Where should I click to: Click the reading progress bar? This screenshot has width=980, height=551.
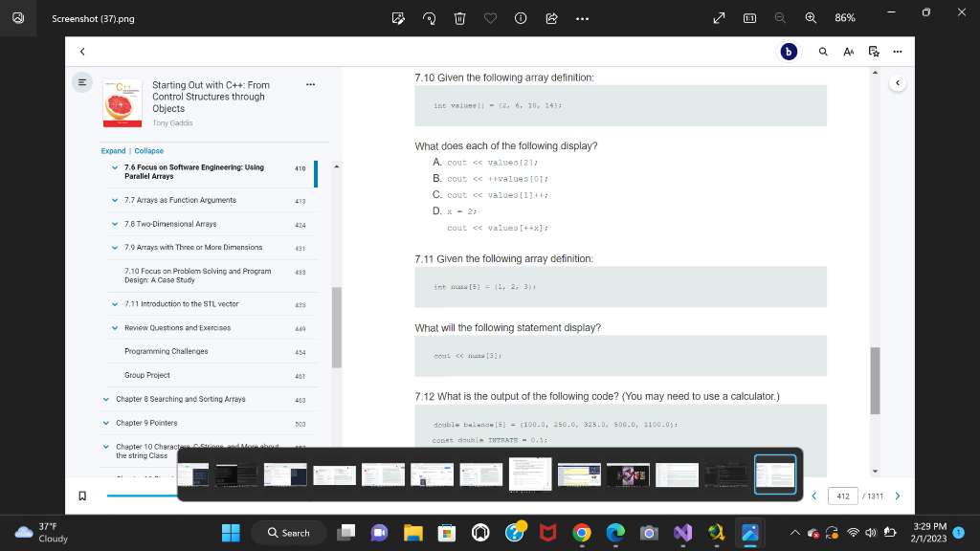pos(143,496)
